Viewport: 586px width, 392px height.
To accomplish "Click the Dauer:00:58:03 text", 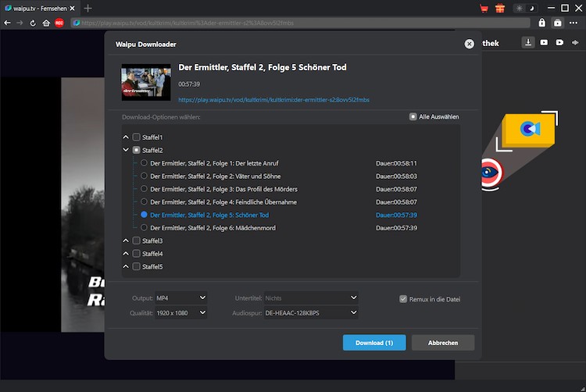I will [396, 176].
